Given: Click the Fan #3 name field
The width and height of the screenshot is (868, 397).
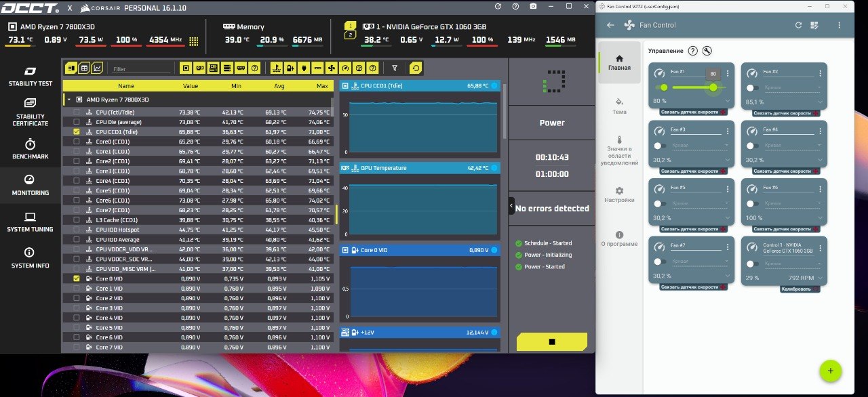Looking at the screenshot, I should coord(695,130).
